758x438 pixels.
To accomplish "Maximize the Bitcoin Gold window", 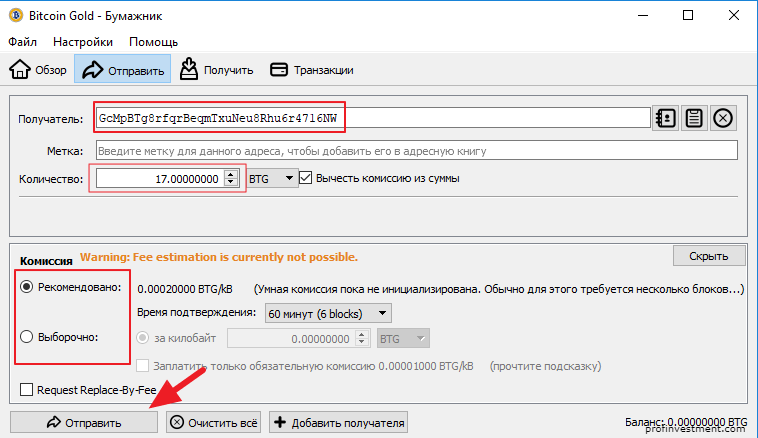I will click(x=688, y=15).
